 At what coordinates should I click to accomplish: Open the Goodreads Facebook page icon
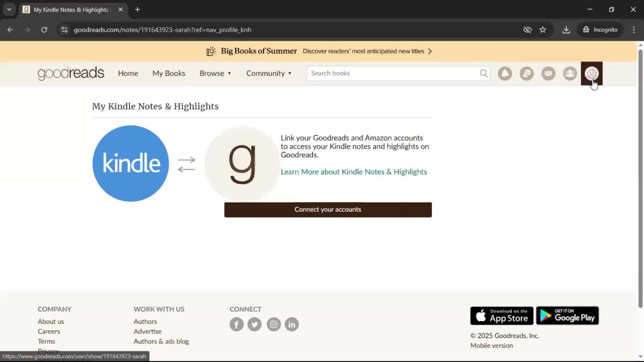(x=236, y=324)
